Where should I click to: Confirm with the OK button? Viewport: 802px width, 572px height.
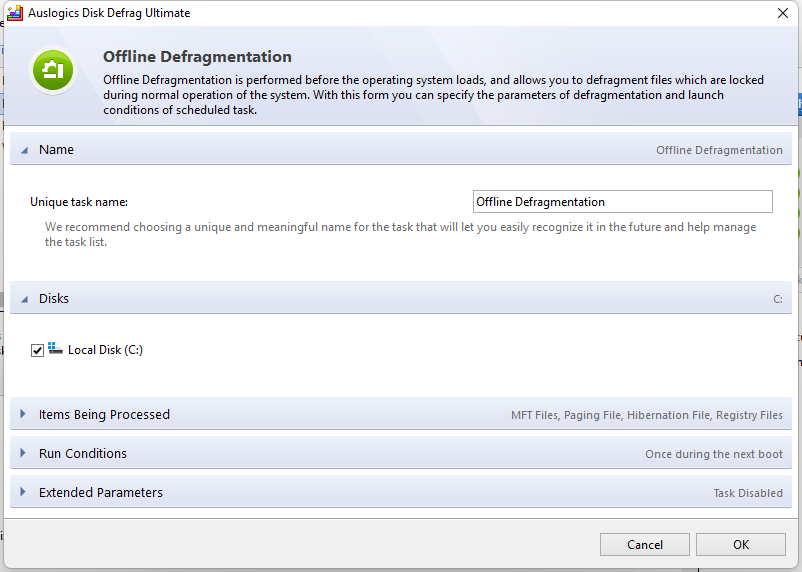(740, 545)
